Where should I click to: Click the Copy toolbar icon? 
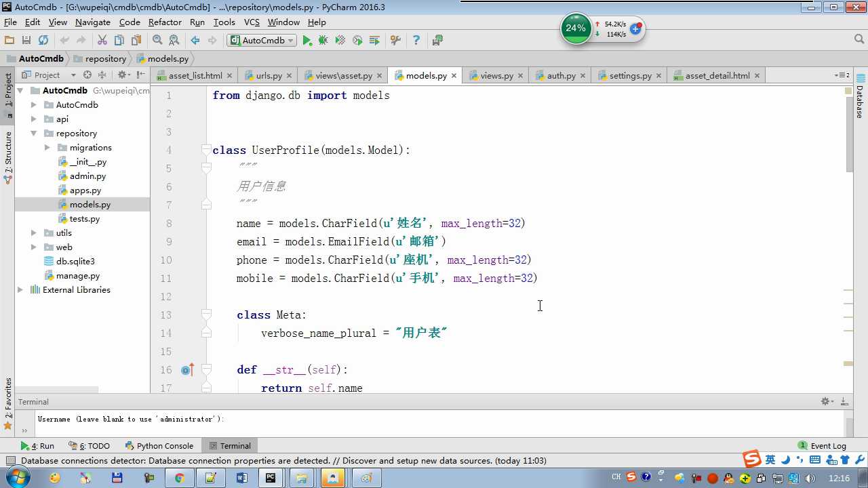point(119,41)
